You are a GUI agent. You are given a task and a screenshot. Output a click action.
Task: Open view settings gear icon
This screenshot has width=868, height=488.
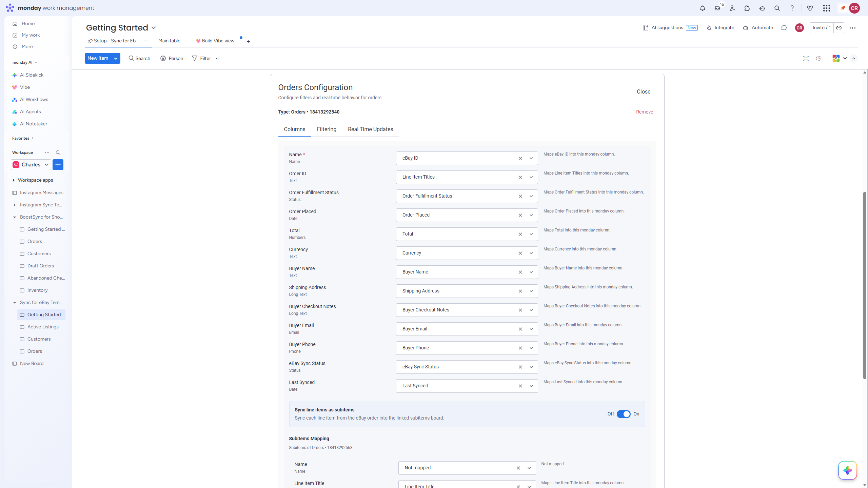[819, 59]
